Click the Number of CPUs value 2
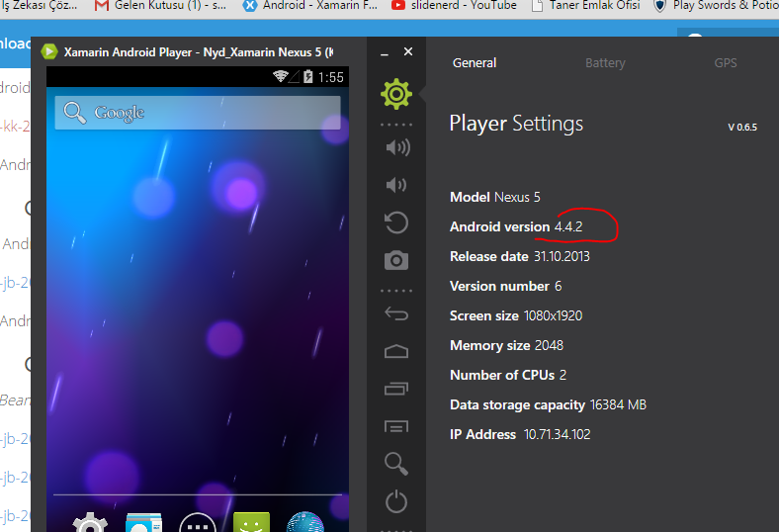The height and width of the screenshot is (532, 779). tap(563, 375)
